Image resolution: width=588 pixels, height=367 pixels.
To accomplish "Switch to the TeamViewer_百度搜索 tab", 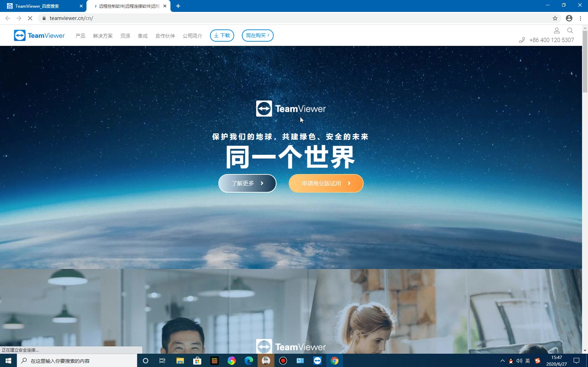I will click(x=43, y=6).
